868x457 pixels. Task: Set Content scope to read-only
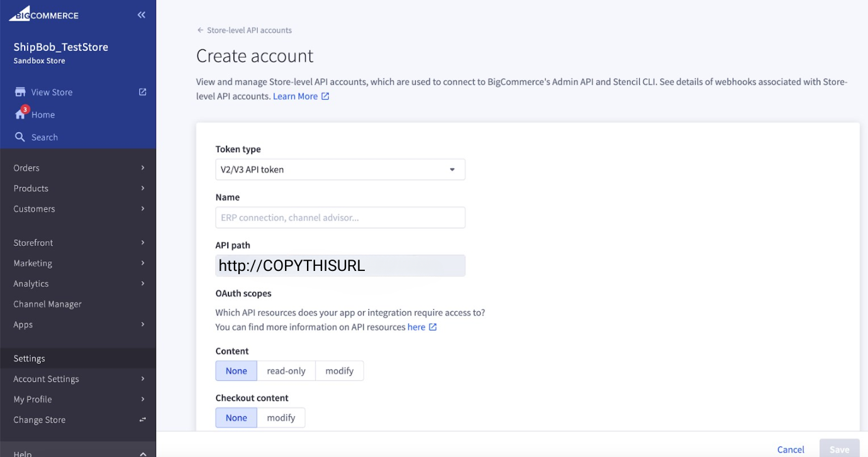pyautogui.click(x=286, y=370)
